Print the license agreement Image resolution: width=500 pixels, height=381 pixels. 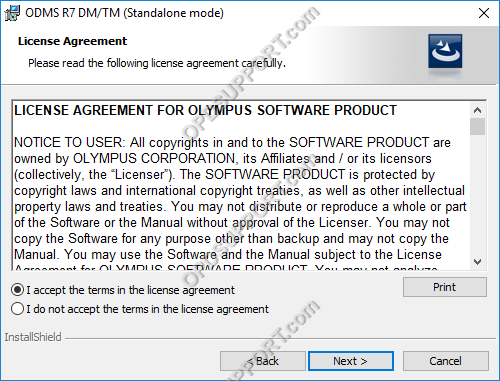point(445,287)
